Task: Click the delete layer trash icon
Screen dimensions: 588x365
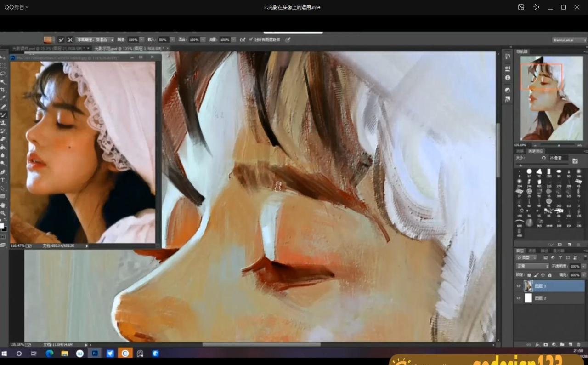Action: 578,344
